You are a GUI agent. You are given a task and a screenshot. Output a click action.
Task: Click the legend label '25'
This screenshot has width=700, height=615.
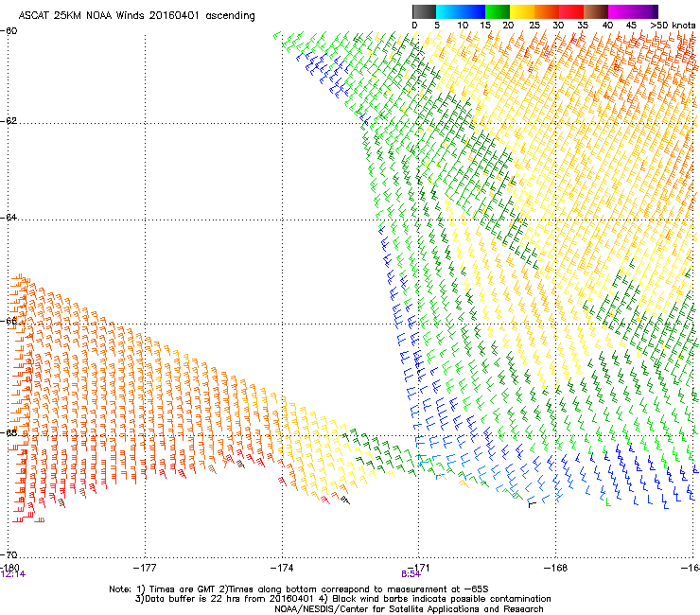(x=534, y=25)
